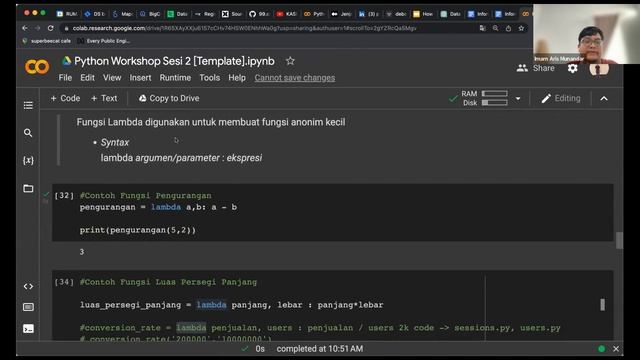Bookmark this page with star in address bar

pos(521,28)
